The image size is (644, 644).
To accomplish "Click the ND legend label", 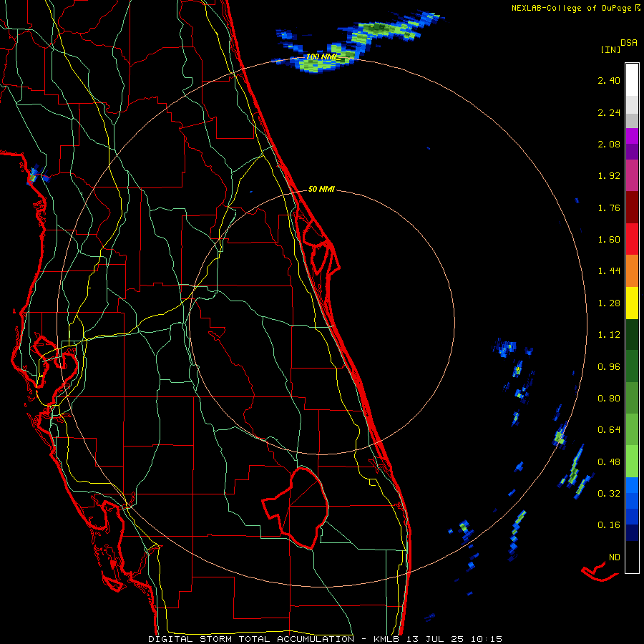I will [x=615, y=557].
